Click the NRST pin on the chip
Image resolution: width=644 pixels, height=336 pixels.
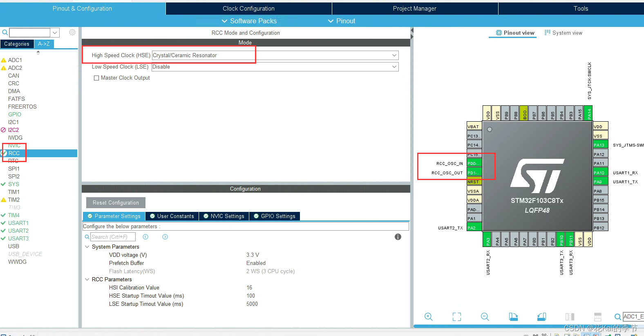tap(474, 182)
